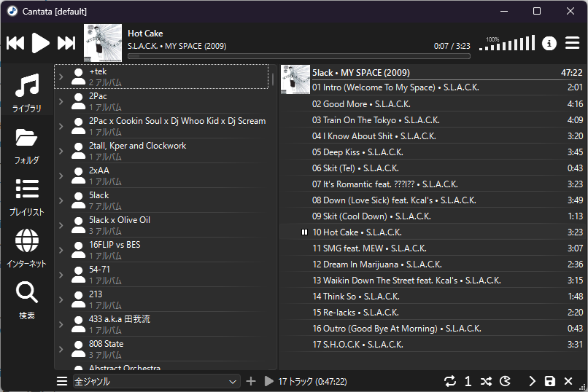Click the Hot Cake title in header
The height and width of the screenshot is (392, 588).
(x=145, y=34)
